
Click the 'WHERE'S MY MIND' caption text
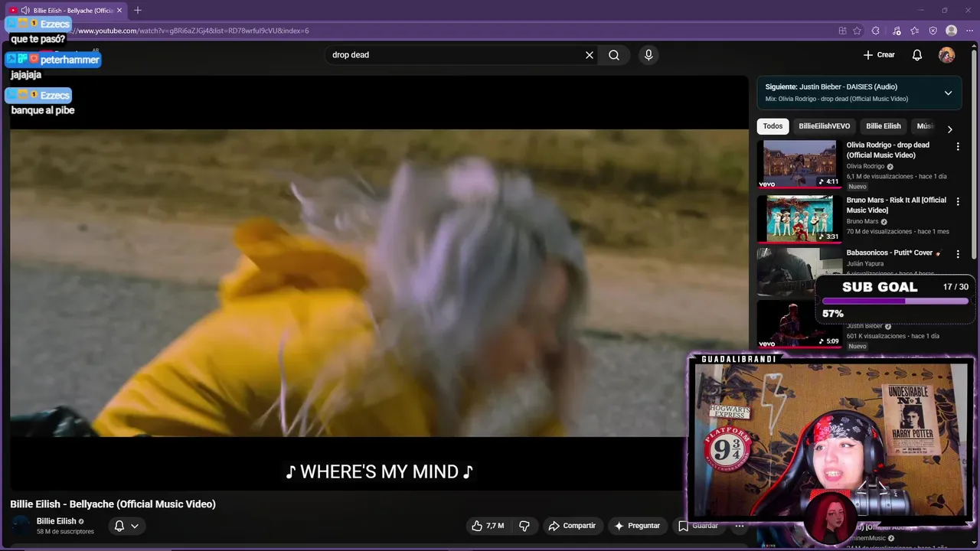(379, 471)
